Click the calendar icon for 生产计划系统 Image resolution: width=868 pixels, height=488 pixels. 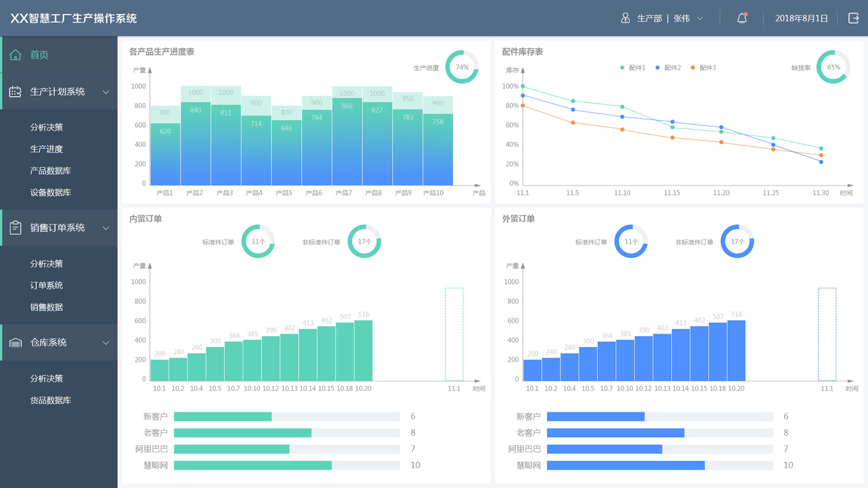[16, 91]
